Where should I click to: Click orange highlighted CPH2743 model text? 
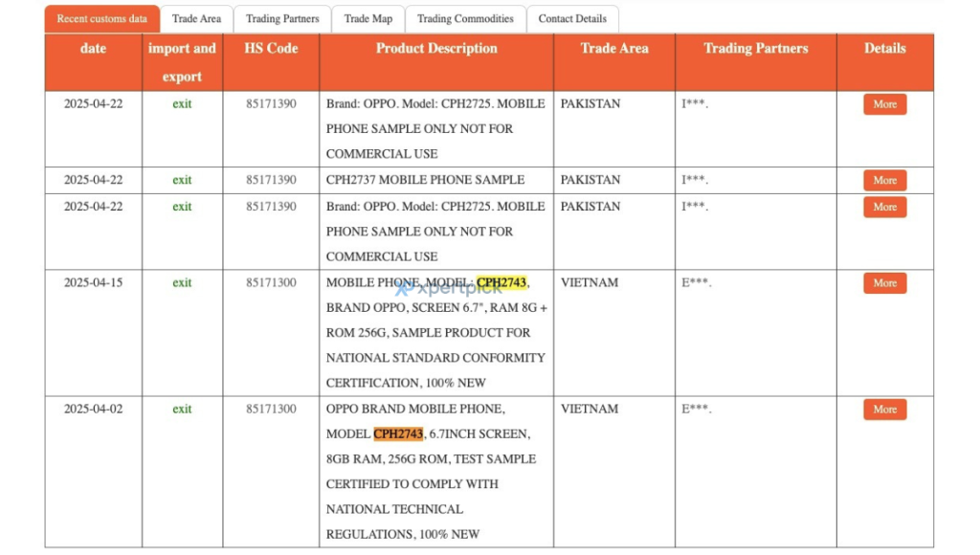(x=398, y=433)
